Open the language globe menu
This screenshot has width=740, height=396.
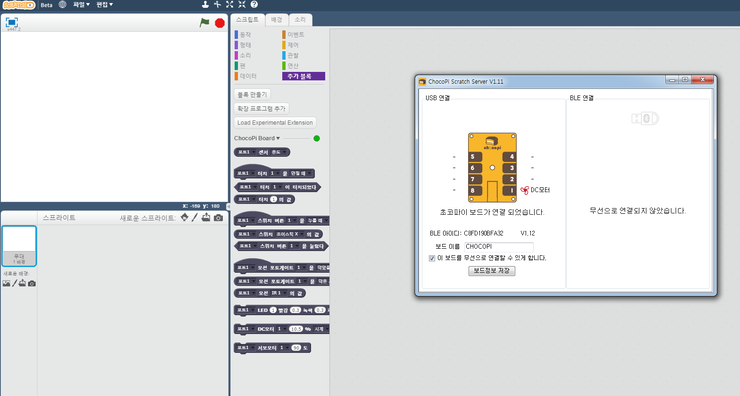click(x=62, y=5)
